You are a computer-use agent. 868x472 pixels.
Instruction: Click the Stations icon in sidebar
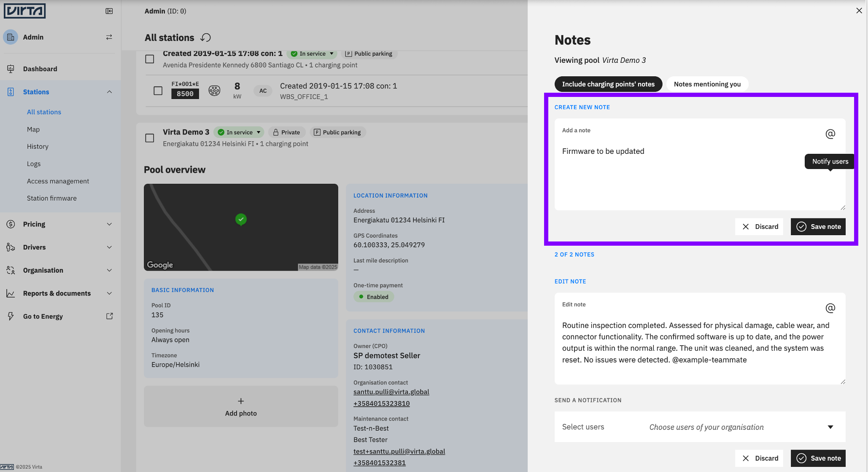pyautogui.click(x=11, y=92)
